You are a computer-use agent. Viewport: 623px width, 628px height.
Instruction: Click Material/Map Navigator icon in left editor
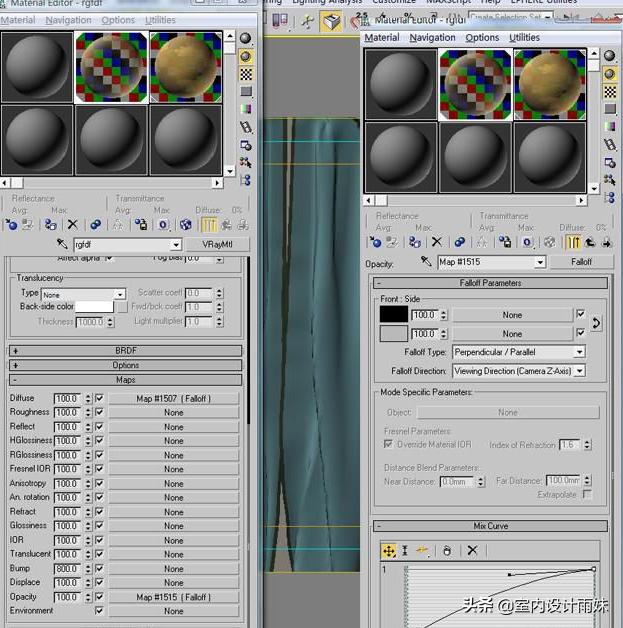point(245,180)
